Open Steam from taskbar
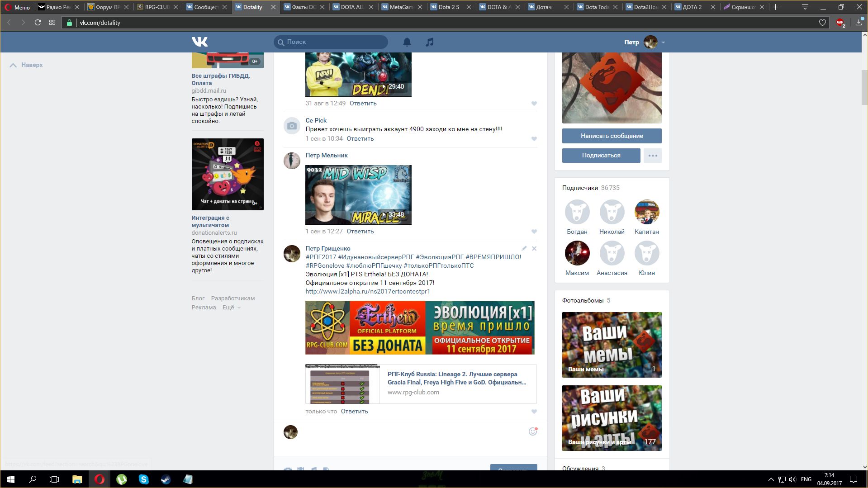868x488 pixels. pos(166,479)
